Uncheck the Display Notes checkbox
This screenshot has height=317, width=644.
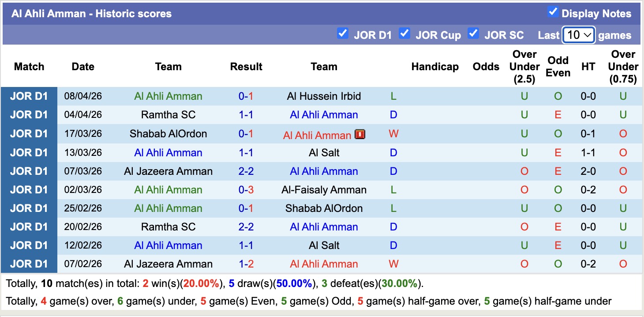(553, 12)
